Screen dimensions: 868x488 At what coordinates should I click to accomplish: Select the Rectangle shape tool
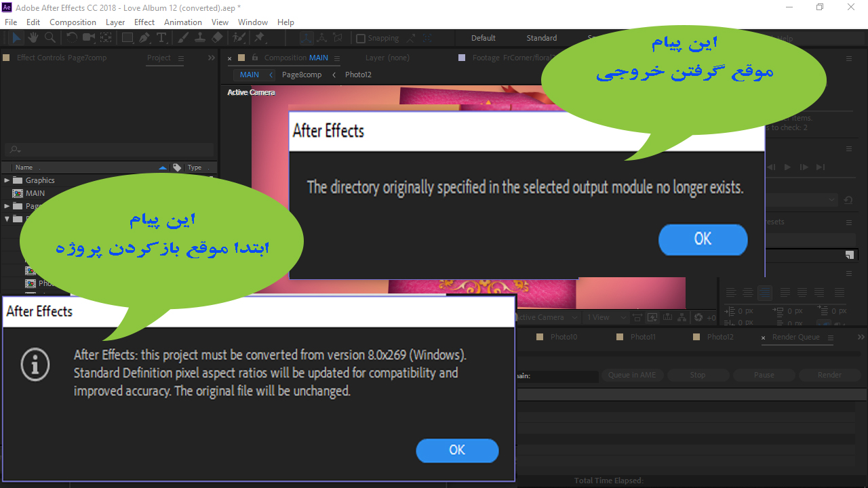[127, 38]
